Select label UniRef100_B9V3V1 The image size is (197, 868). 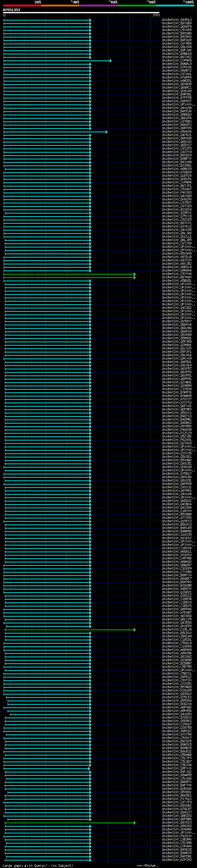tap(177, 352)
